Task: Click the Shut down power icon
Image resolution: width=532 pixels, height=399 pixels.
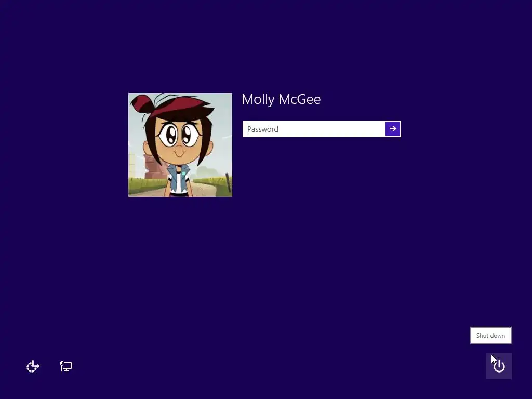Action: point(499,366)
